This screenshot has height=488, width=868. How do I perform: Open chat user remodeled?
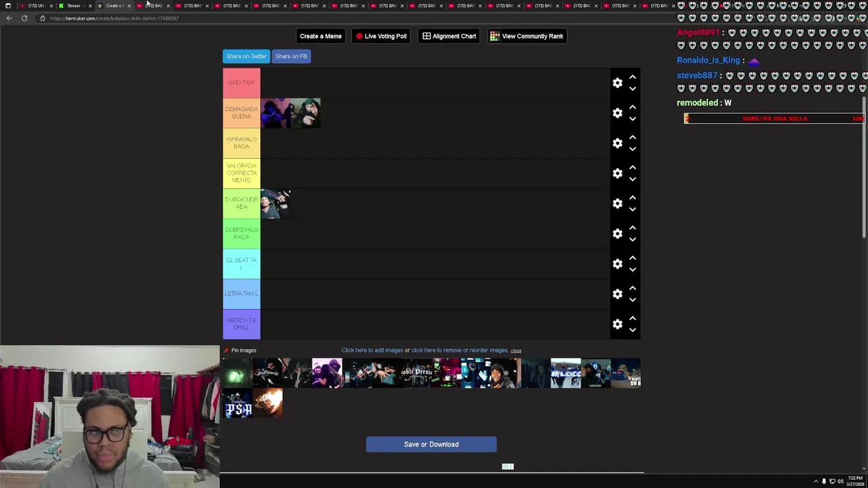point(697,102)
